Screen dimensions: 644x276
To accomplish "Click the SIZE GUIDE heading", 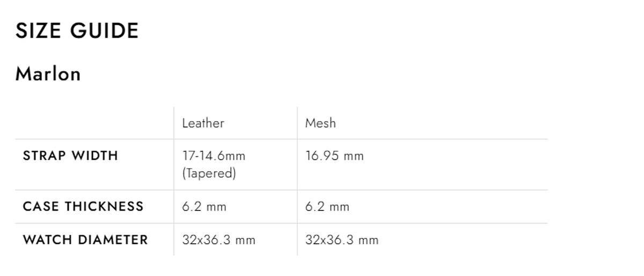I will (x=77, y=31).
